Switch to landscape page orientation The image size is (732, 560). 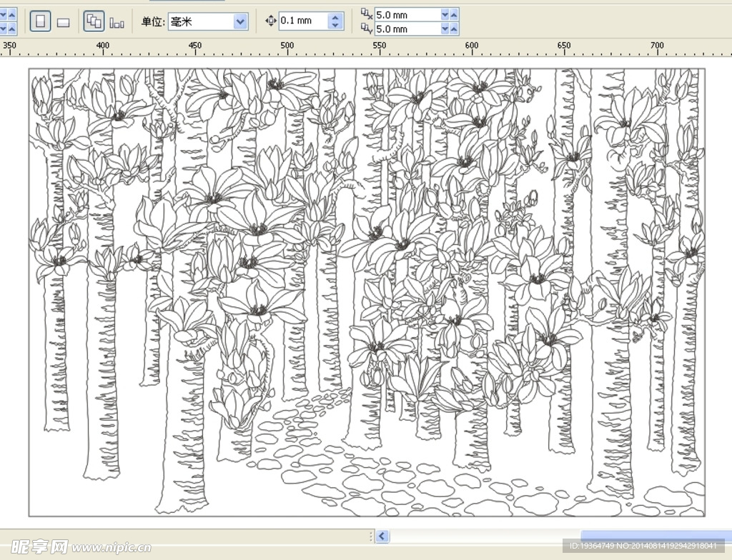(63, 22)
